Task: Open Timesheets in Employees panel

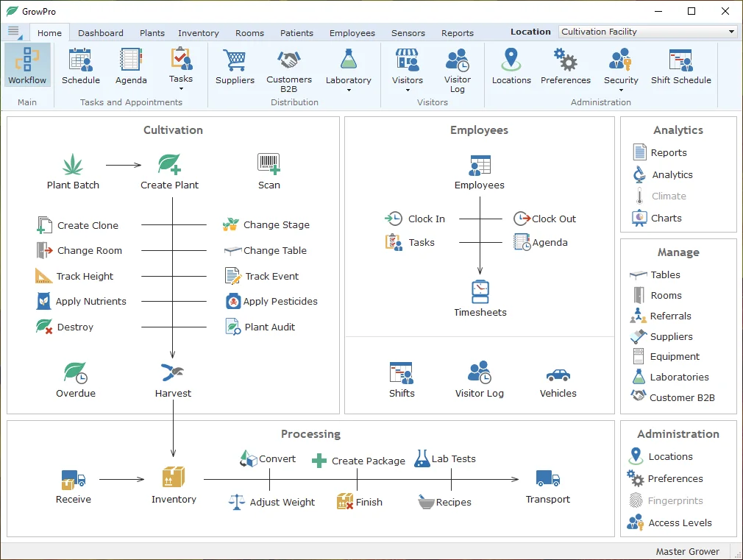Action: [x=480, y=292]
